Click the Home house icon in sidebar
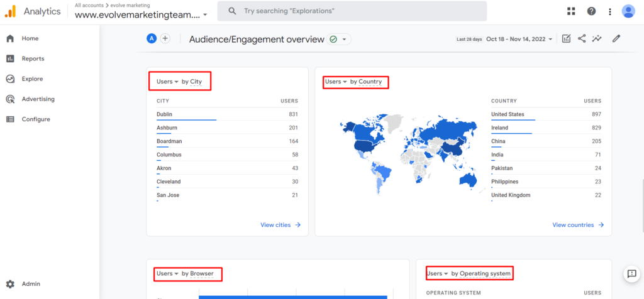This screenshot has width=644, height=299. 10,38
